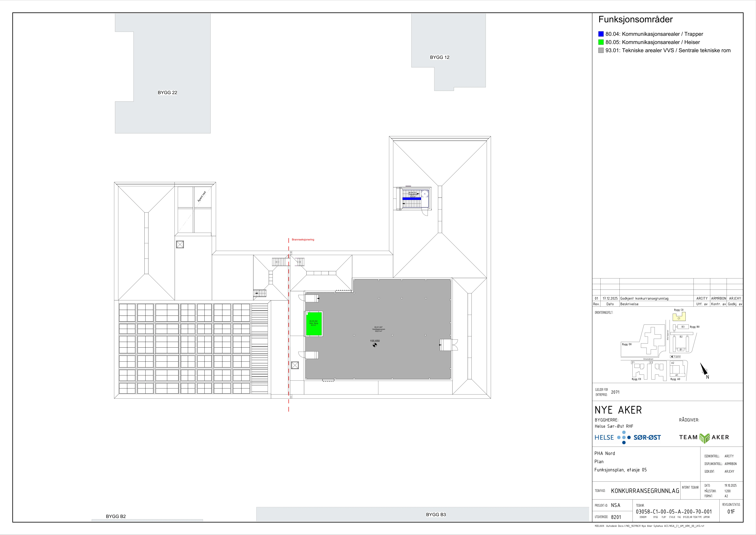
Task: Click the gray 93.01 technical rooms legend swatch
Action: 601,50
